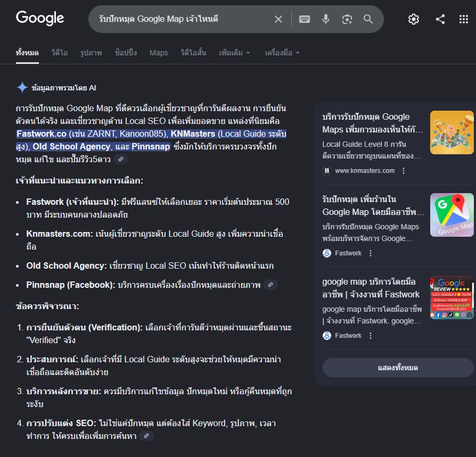The height and width of the screenshot is (457, 476).
Task: Switch to the Maps tab
Action: point(159,53)
